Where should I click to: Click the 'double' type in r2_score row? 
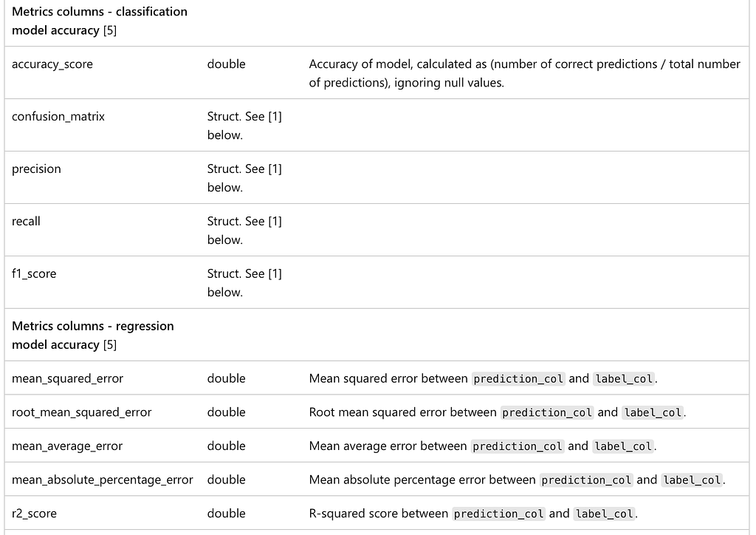tap(226, 514)
